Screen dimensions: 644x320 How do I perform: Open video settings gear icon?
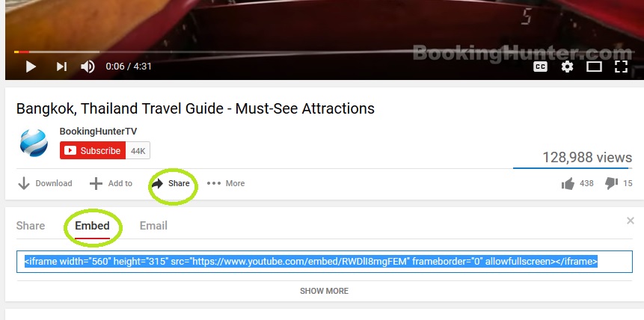click(x=567, y=67)
